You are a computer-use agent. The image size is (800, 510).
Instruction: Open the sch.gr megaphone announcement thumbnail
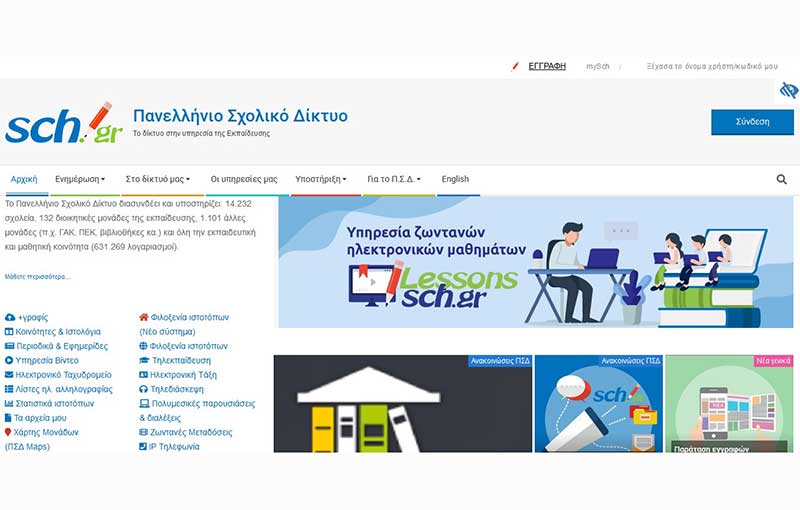click(598, 404)
